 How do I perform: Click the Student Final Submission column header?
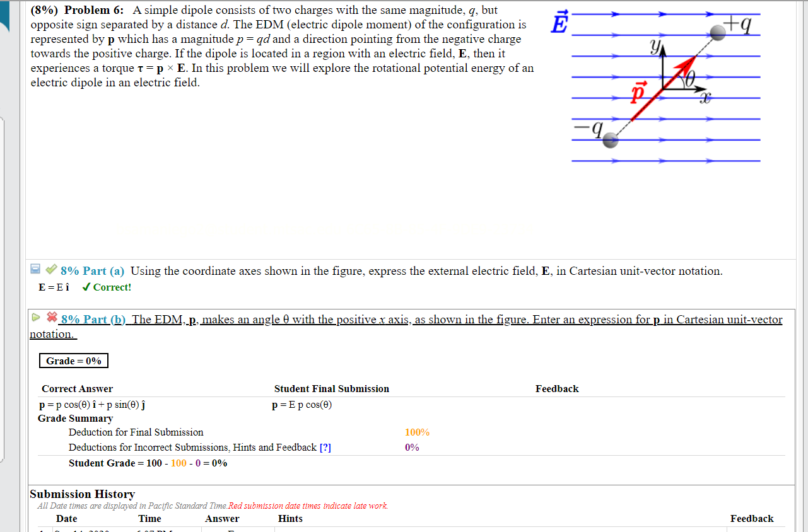332,388
